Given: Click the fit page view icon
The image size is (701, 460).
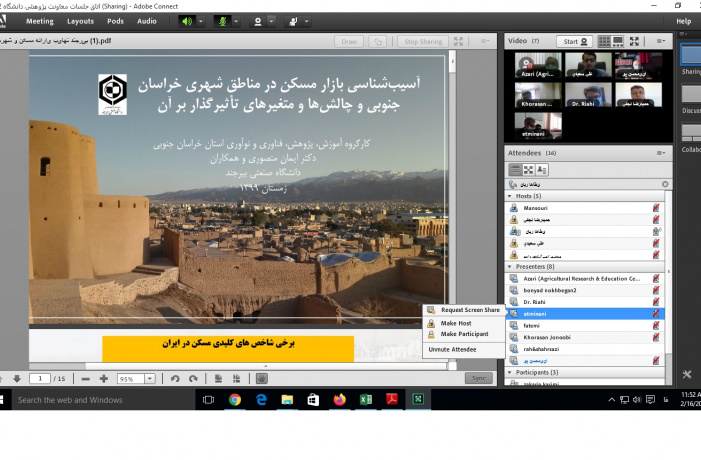Looking at the screenshot, I should (218, 379).
